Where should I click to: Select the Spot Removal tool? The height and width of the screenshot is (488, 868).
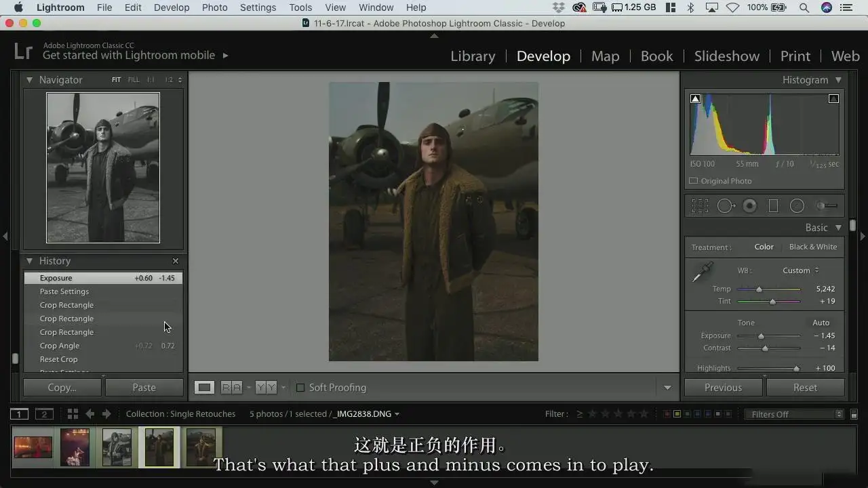coord(726,205)
